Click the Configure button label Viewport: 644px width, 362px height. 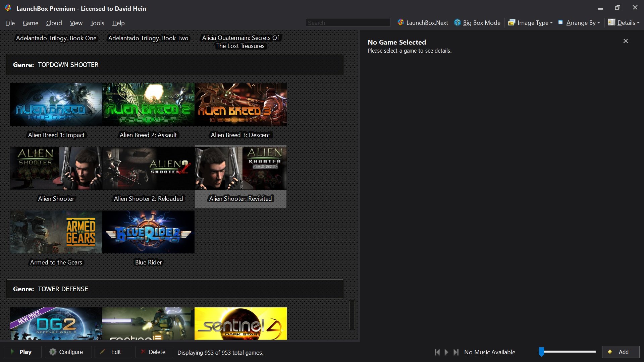pyautogui.click(x=71, y=352)
